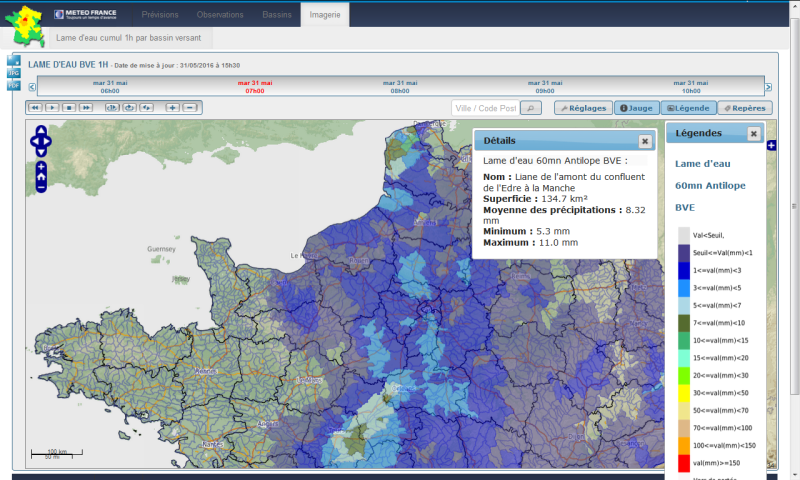Reset map view with home icon
Screen dimensions: 800x480
point(41,177)
